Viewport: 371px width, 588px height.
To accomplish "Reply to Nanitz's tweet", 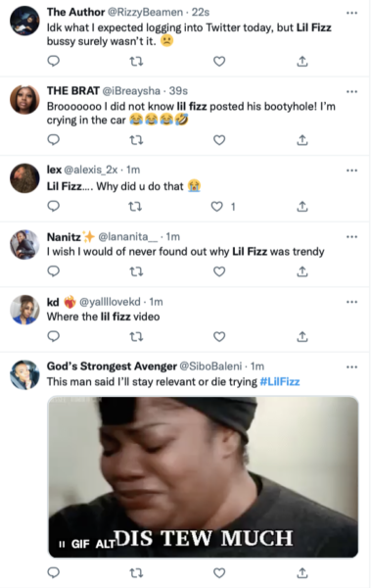I will point(54,270).
